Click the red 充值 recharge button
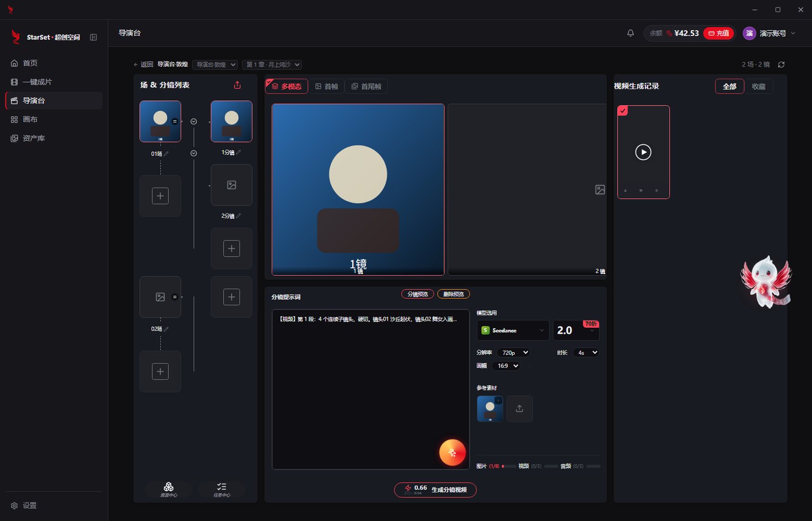812x521 pixels. 718,33
